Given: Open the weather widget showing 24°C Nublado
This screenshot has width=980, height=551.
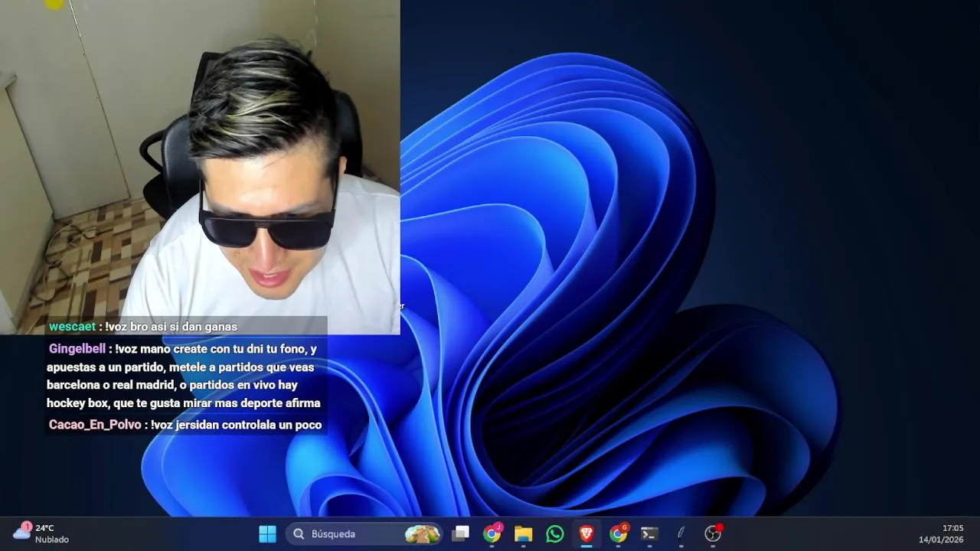Looking at the screenshot, I should click(42, 533).
